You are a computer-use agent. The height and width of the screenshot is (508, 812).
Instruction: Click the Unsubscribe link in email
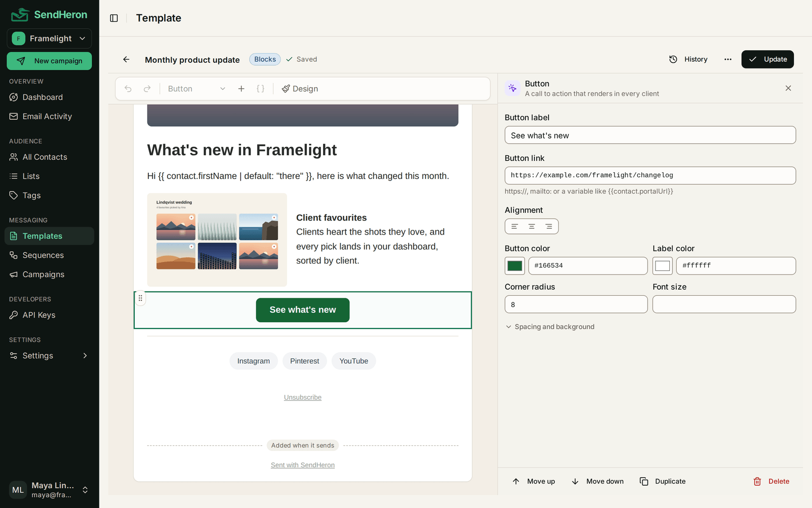point(303,397)
